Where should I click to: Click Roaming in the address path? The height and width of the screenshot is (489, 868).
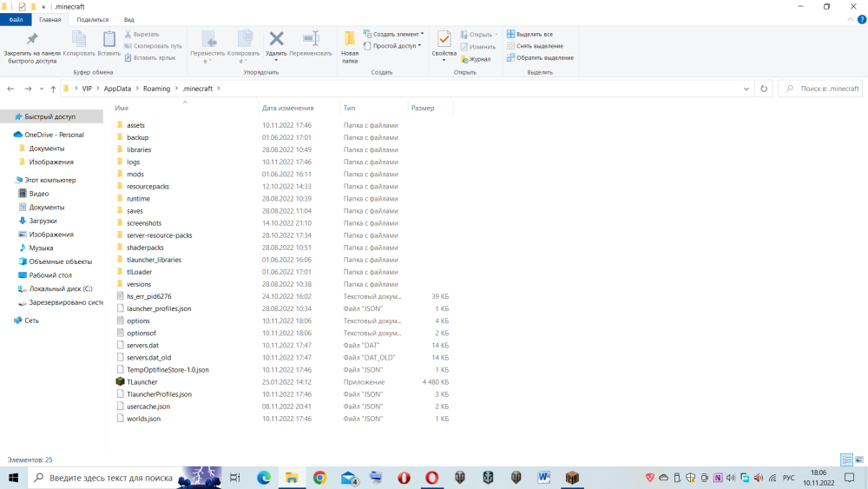(x=156, y=89)
